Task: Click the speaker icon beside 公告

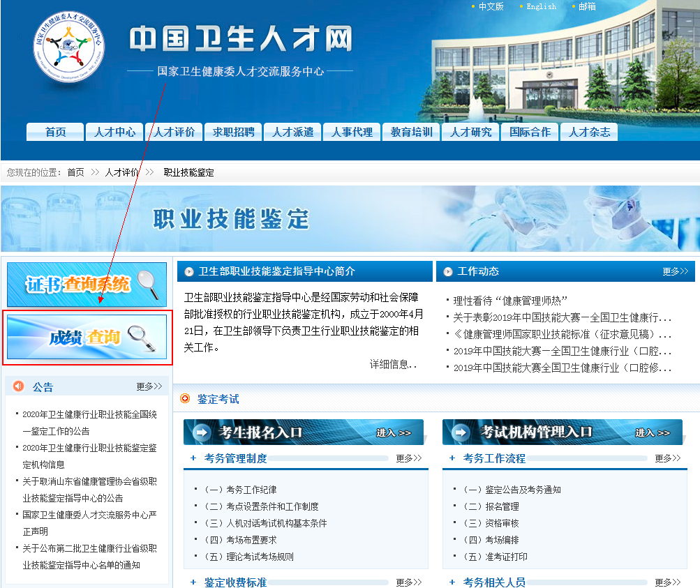Action: tap(17, 386)
